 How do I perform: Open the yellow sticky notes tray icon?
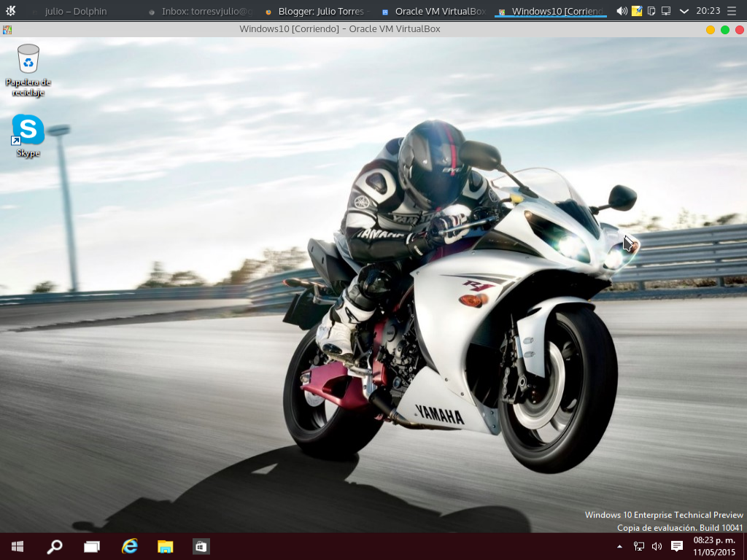point(637,11)
